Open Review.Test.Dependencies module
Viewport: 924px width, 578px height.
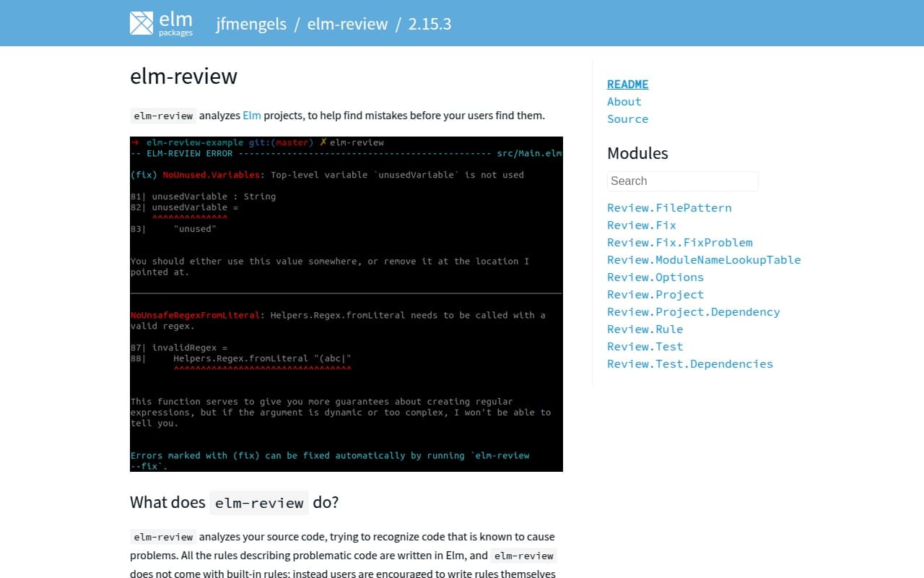point(690,364)
